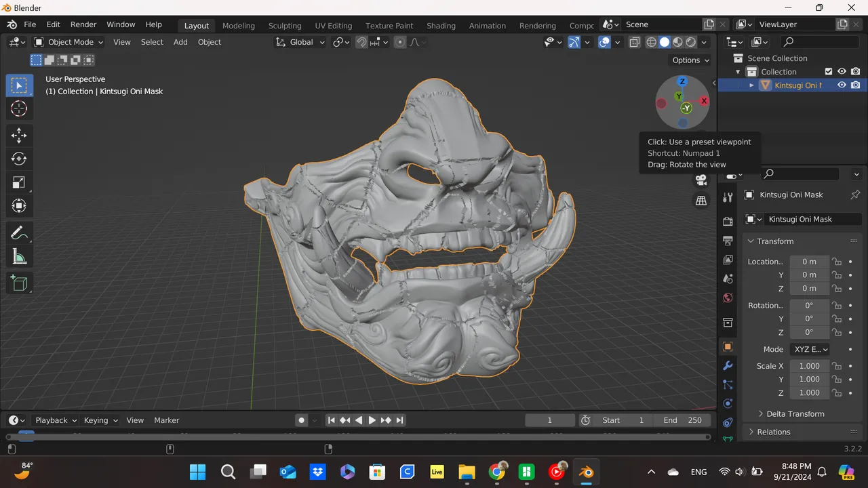Open the Options dropdown in the viewport
This screenshot has width=868, height=488.
[690, 60]
